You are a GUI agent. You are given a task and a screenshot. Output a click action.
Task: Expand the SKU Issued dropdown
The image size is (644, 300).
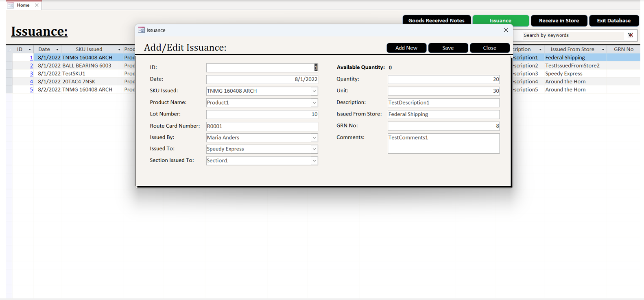pyautogui.click(x=314, y=91)
